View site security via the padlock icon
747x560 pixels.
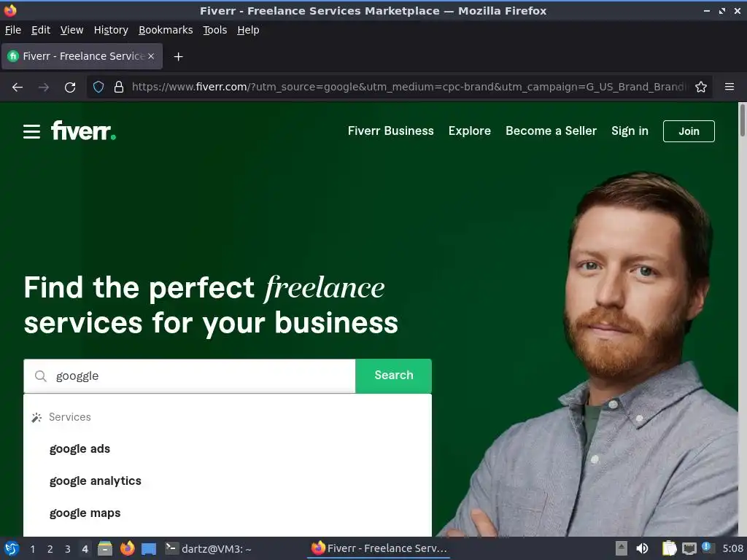point(119,87)
